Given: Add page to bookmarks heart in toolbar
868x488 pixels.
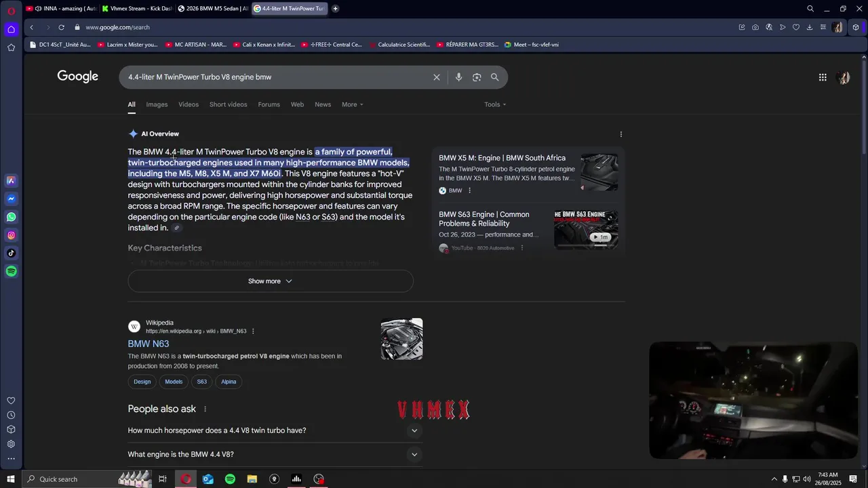Looking at the screenshot, I should click(x=796, y=27).
